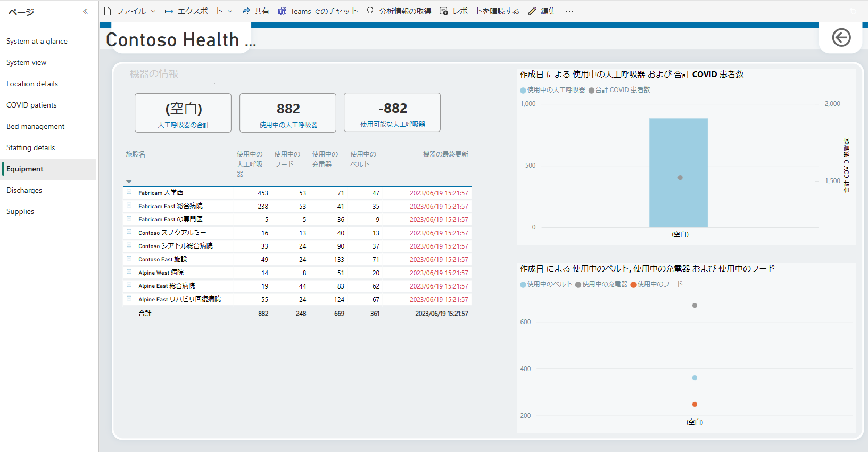
Task: Open the Bed management page
Action: pos(48,126)
